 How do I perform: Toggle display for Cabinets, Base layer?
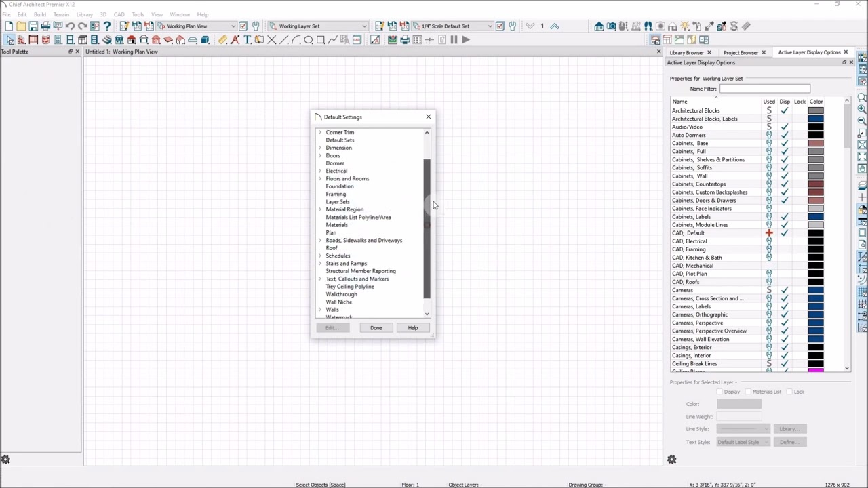[785, 143]
